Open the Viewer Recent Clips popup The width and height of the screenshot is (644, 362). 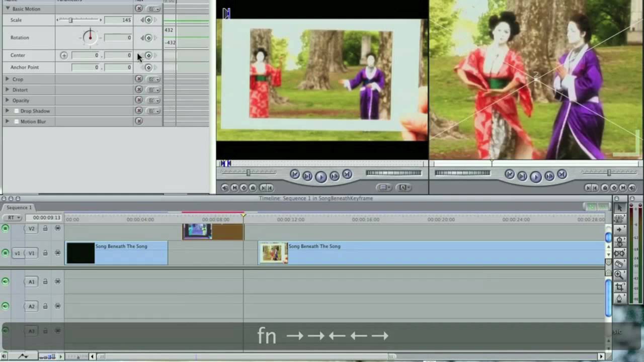384,188
